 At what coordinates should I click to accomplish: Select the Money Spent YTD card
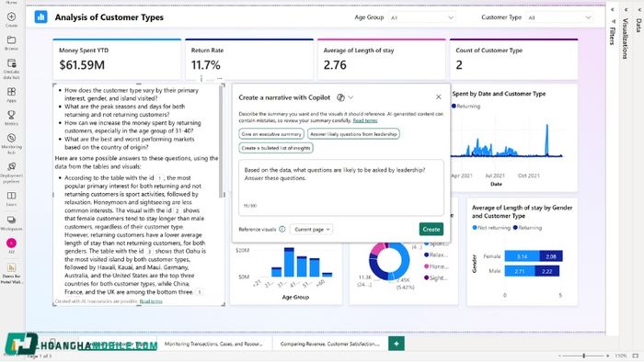click(x=117, y=60)
